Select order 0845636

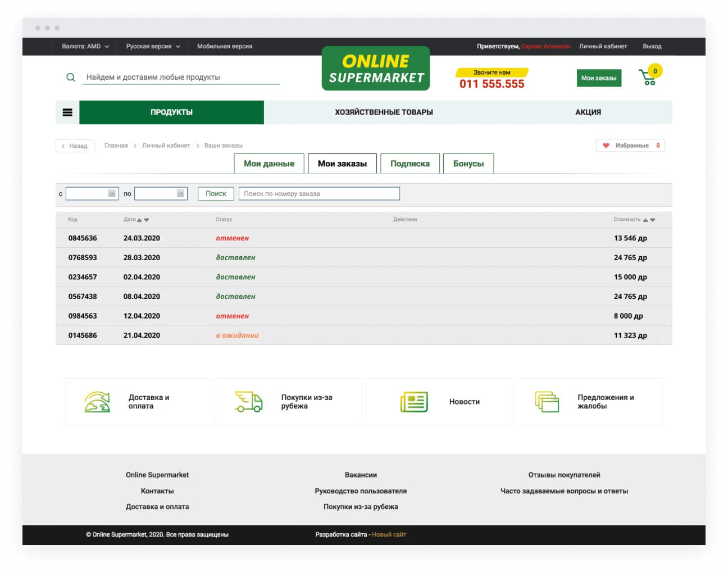[363, 238]
